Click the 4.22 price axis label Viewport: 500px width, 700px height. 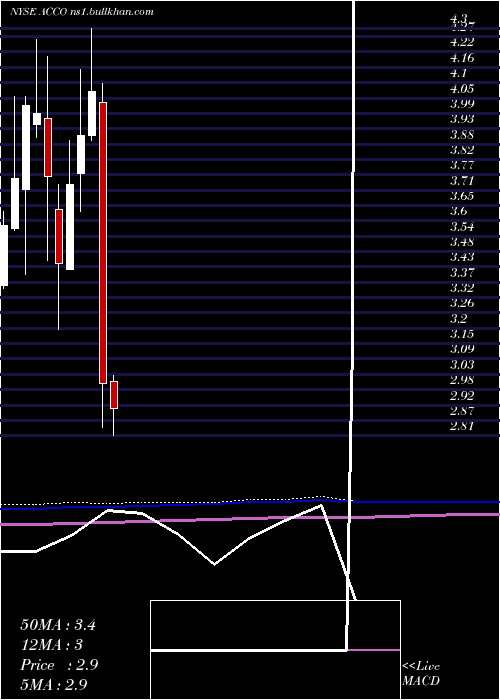pos(462,42)
